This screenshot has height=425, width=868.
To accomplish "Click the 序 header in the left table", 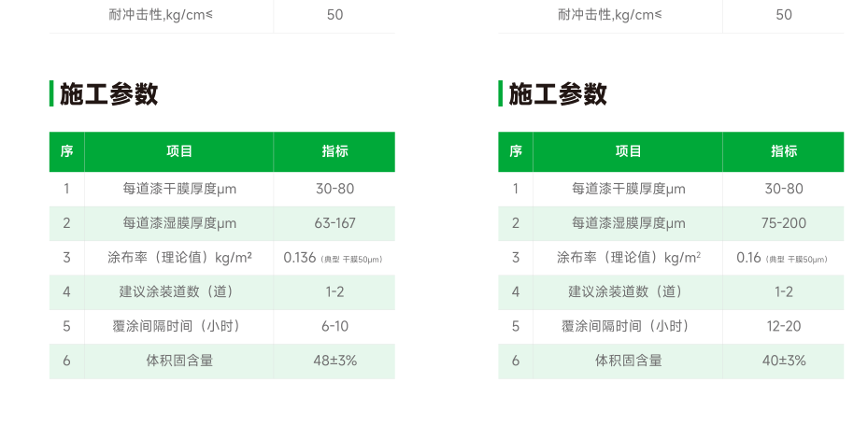I will point(66,151).
